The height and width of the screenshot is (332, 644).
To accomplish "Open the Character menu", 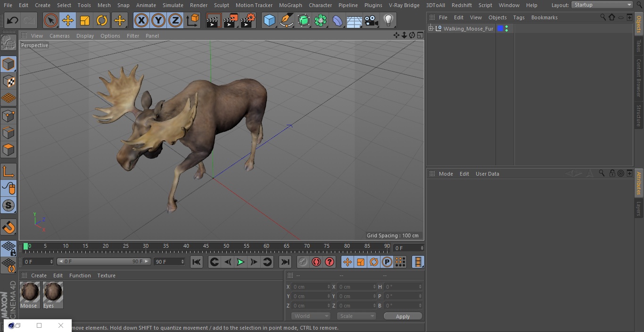I will (320, 5).
